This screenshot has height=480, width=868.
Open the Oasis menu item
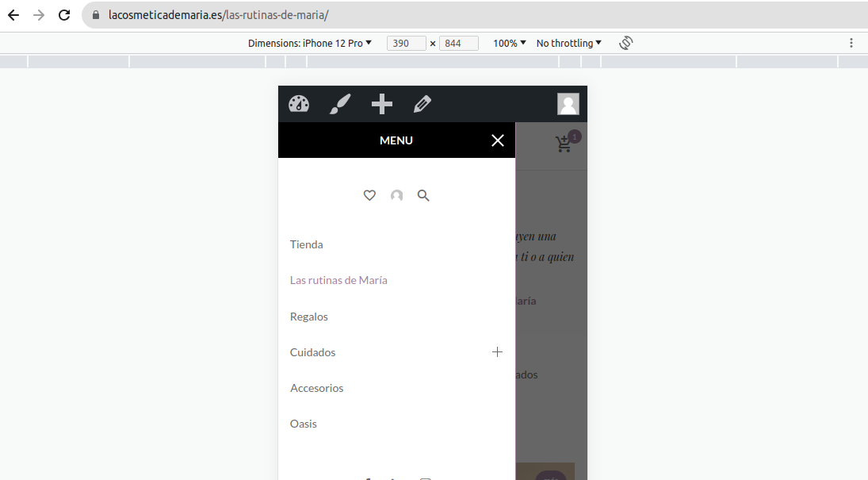tap(304, 424)
